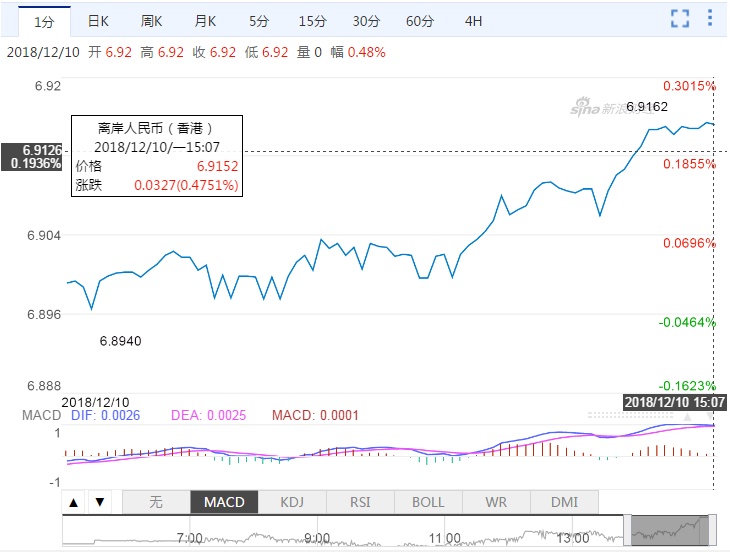Viewport: 730px width, 552px height.
Task: Show the 60分 interval chart
Action: click(420, 20)
